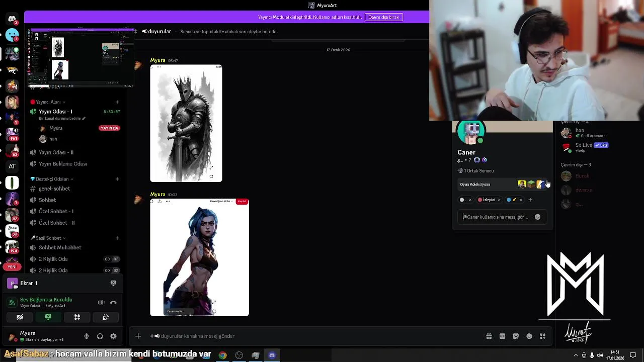Open emoji picker in Caner message box
The image size is (644, 362).
tap(537, 217)
